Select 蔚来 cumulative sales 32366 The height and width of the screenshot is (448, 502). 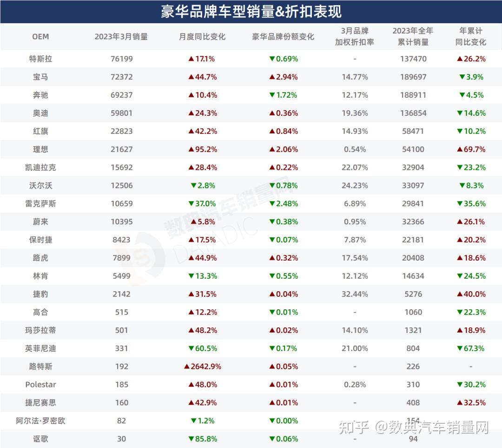(413, 222)
